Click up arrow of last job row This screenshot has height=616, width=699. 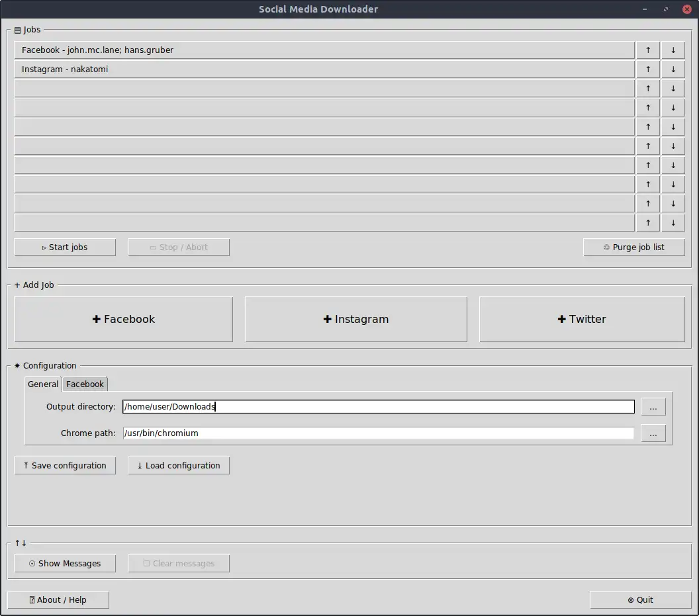pyautogui.click(x=648, y=223)
